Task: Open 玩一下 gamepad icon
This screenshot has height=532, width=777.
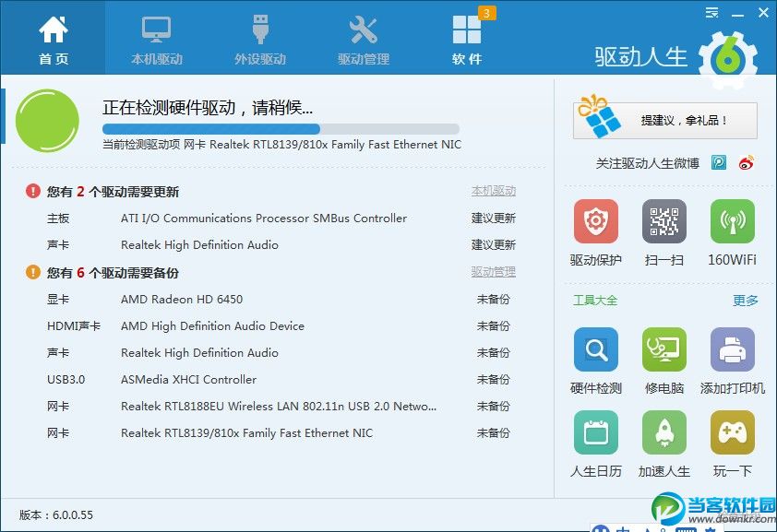Action: click(733, 432)
